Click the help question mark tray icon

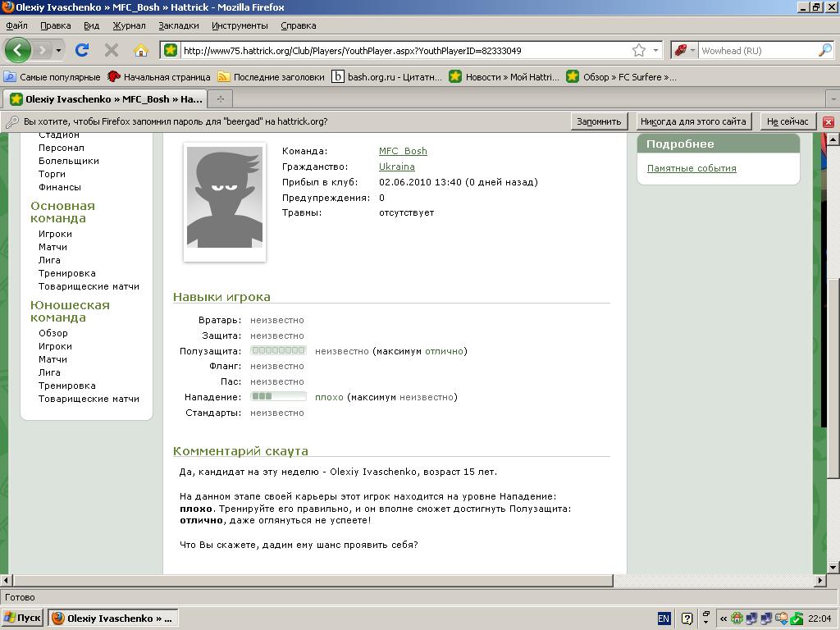click(x=687, y=619)
